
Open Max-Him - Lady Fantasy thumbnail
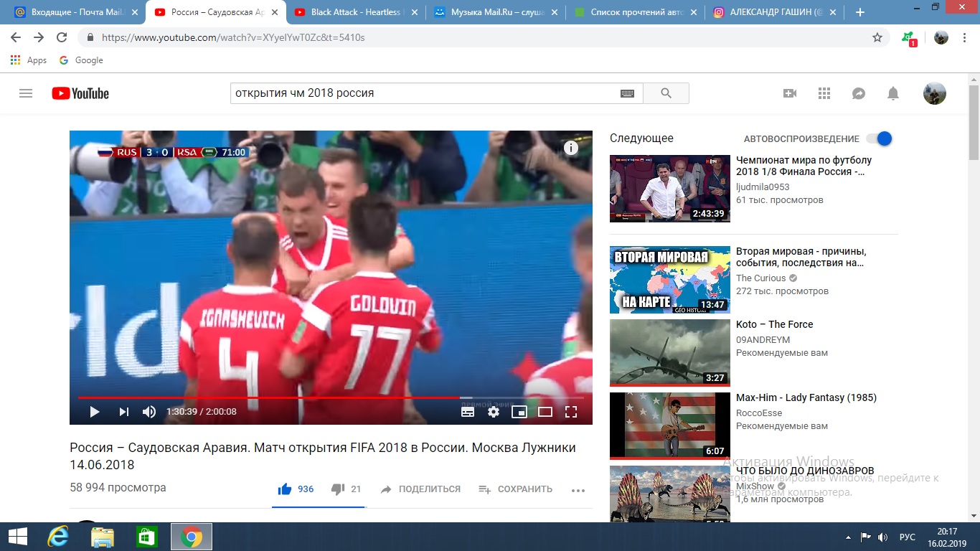[x=670, y=425]
